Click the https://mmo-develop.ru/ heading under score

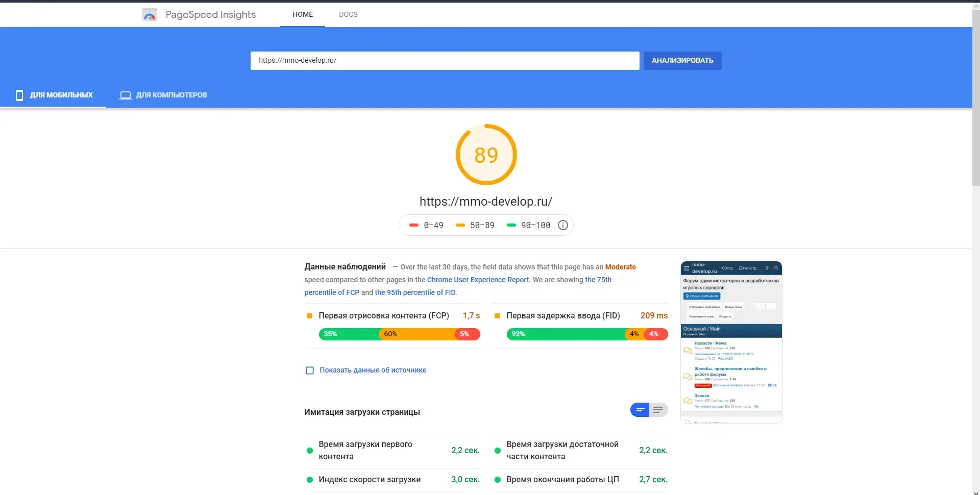point(486,202)
